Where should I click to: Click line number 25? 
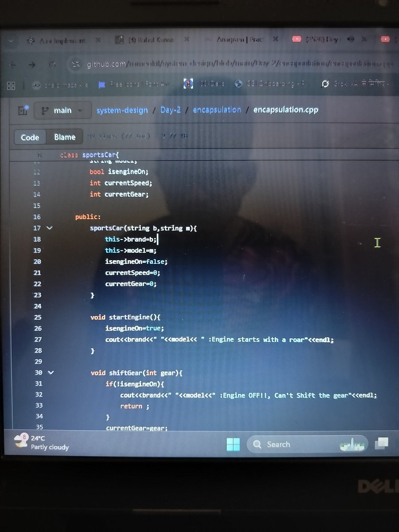(37, 317)
